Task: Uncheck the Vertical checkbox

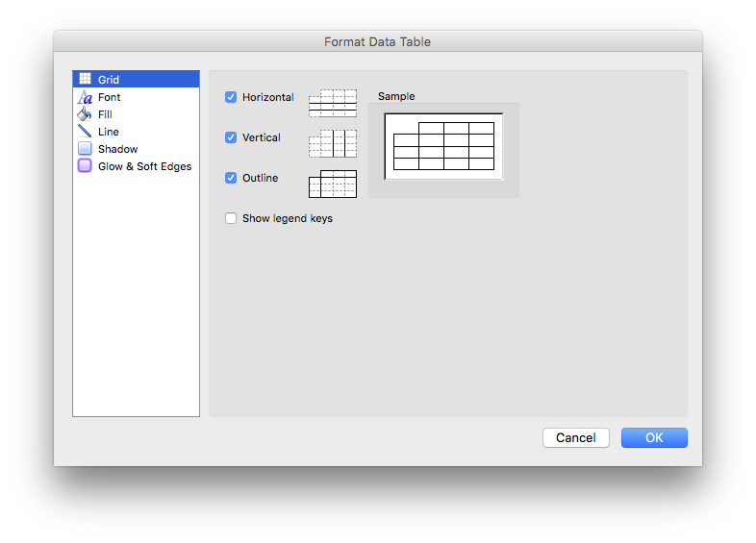Action: (x=231, y=137)
